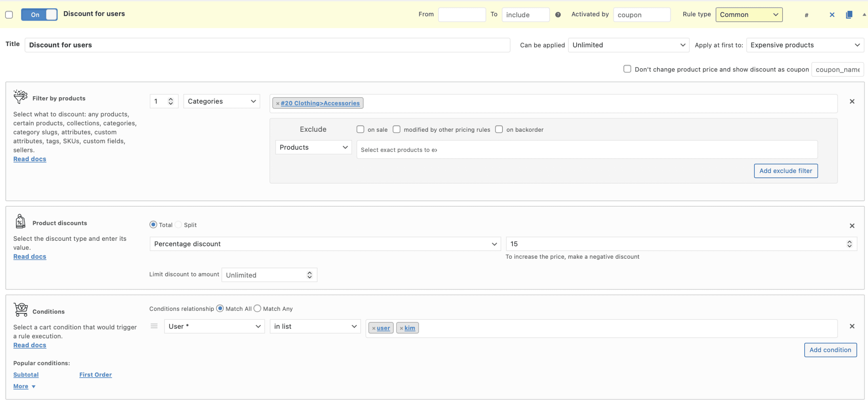Click the duplicate rule copy icon

point(849,15)
